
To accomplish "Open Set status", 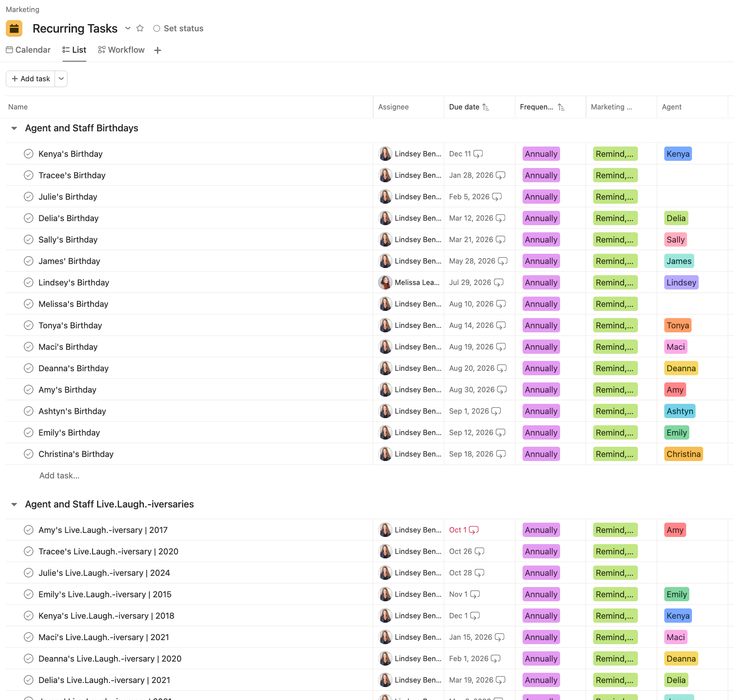I will (183, 28).
